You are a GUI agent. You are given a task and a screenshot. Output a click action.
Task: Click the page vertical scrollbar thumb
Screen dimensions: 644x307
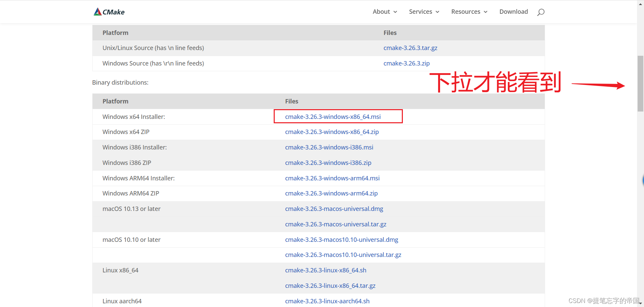[640, 83]
